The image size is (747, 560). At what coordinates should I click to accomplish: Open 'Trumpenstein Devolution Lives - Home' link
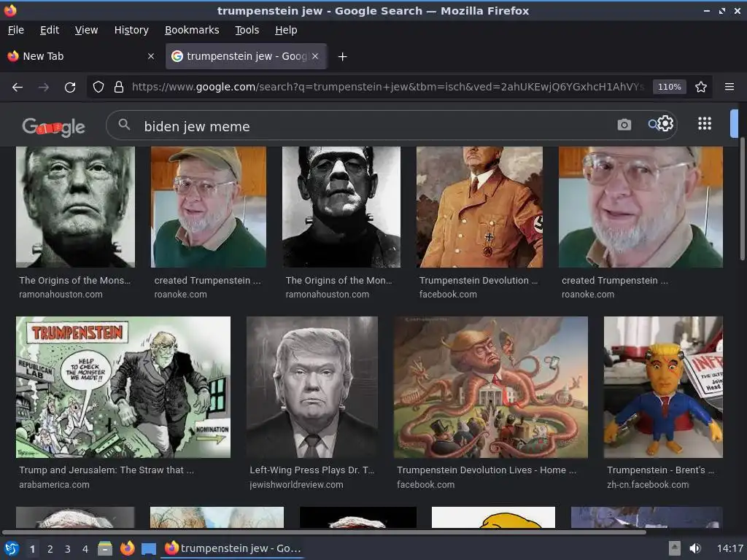[x=487, y=470]
